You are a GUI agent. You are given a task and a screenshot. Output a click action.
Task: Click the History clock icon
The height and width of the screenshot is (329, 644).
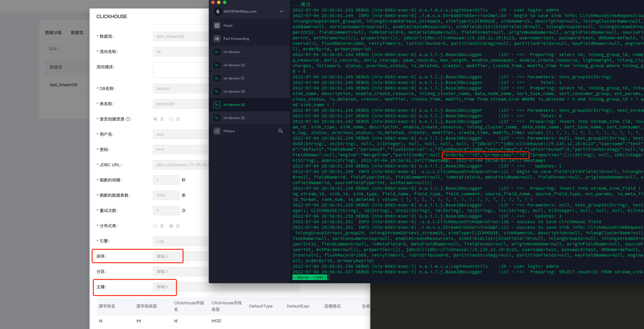pos(217,131)
